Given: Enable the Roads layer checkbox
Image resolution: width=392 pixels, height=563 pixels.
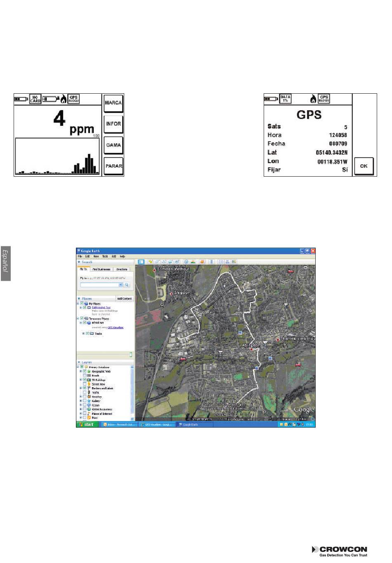Looking at the screenshot, I should tap(85, 376).
